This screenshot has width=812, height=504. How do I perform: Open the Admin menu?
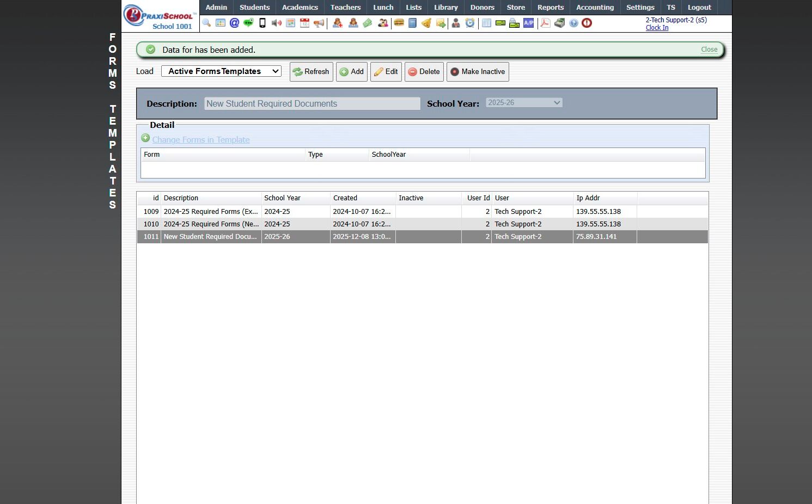[x=216, y=8]
